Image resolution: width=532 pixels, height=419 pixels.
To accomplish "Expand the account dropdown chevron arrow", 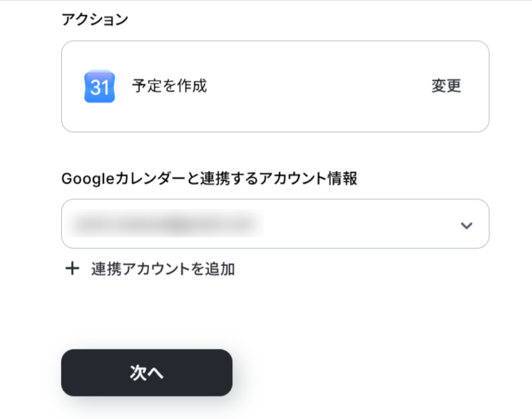I will 466,225.
